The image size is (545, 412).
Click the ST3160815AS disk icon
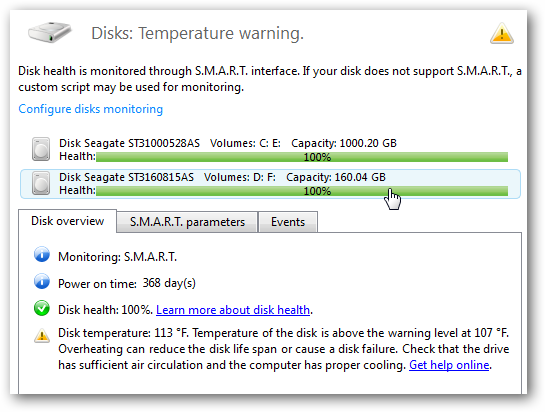coord(41,184)
